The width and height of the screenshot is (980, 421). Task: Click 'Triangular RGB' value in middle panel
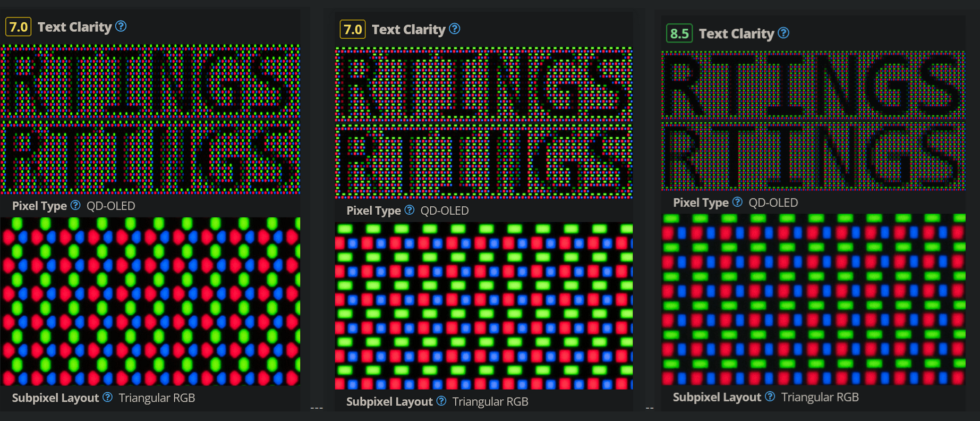pos(490,402)
